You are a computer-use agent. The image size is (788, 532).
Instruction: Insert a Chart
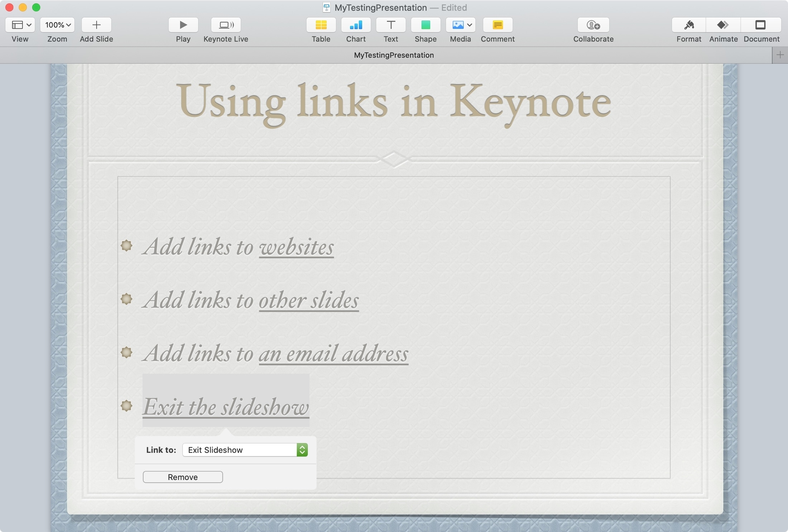click(x=356, y=25)
